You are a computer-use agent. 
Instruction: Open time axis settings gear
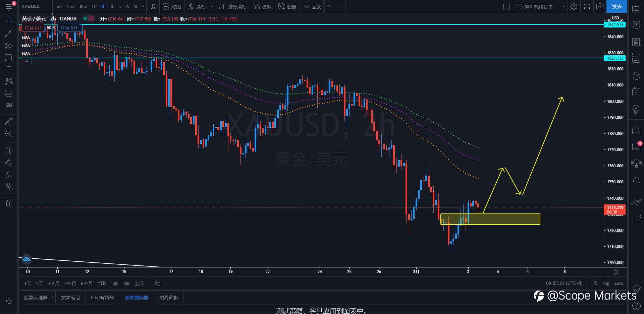click(x=615, y=272)
